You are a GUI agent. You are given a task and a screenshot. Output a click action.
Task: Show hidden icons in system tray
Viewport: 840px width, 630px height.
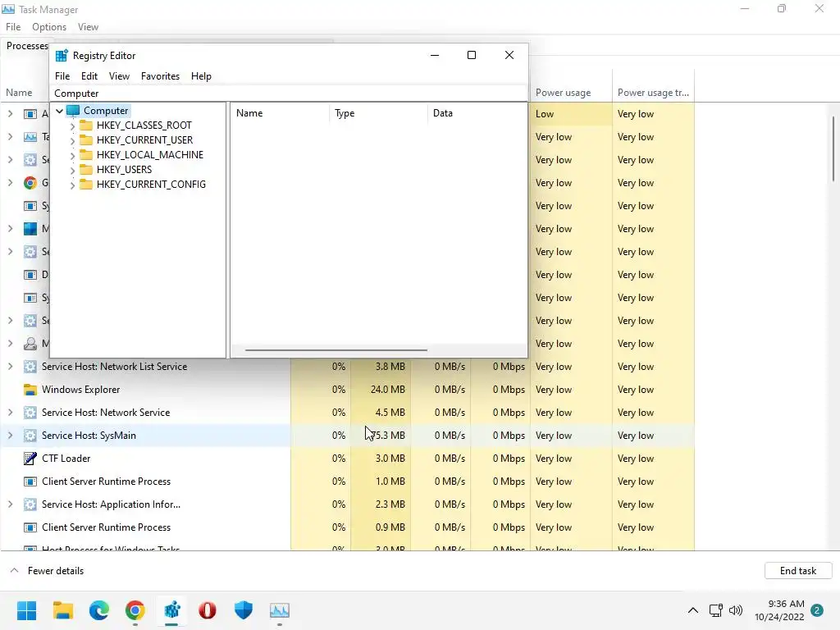tap(692, 610)
